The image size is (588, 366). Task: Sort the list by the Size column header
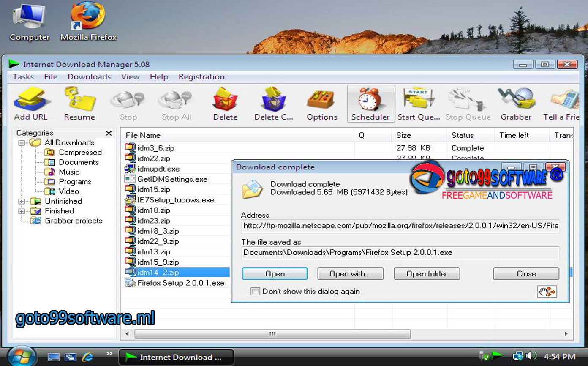pyautogui.click(x=419, y=135)
